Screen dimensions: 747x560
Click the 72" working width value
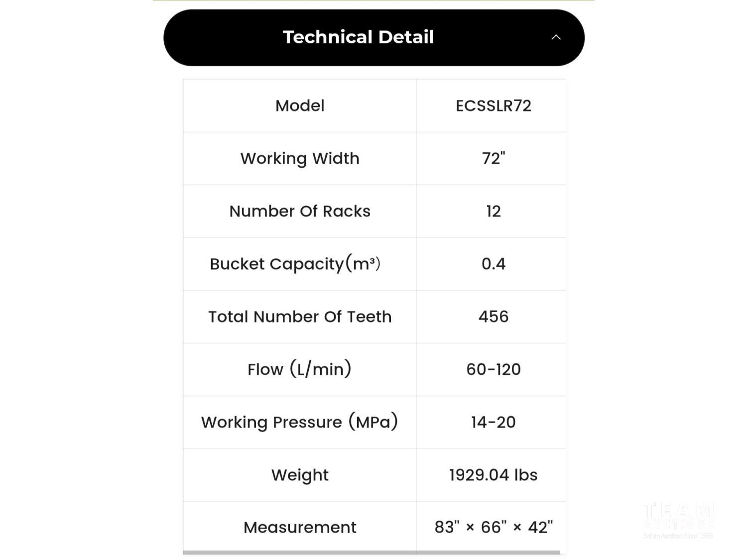coord(493,159)
